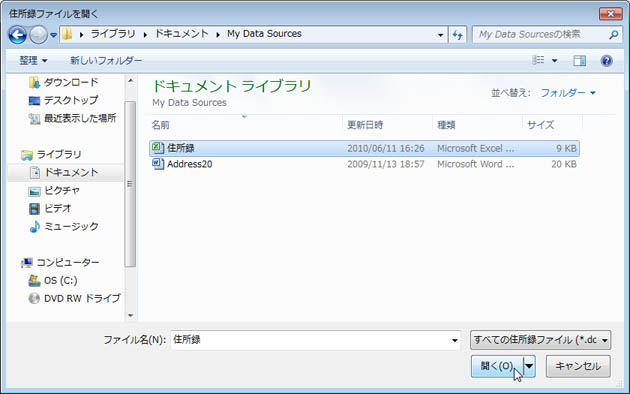Screen dimensions: 630x394
Task: Click the video film icon
Action: tap(35, 208)
